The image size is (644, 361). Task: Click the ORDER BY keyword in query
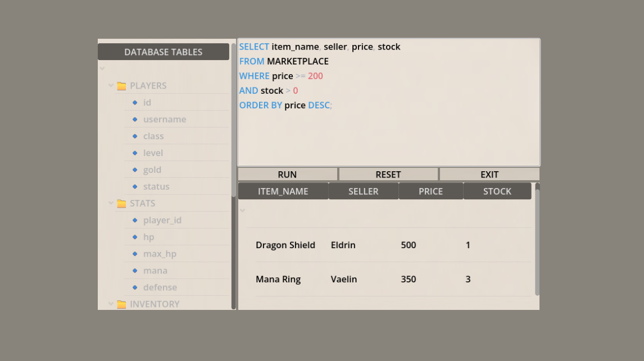[261, 106]
